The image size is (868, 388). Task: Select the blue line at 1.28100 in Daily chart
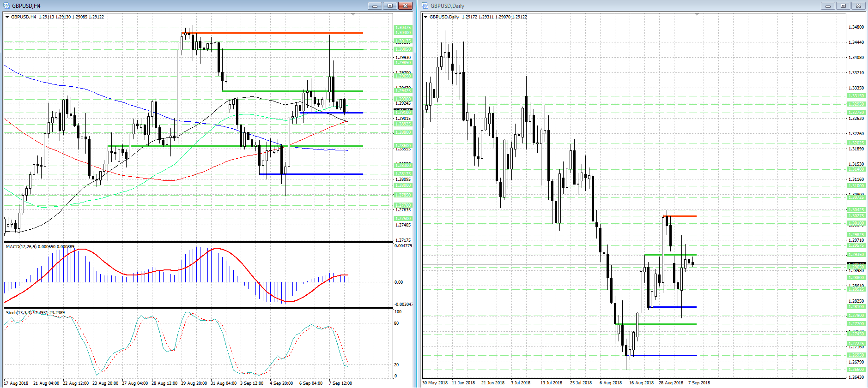672,307
